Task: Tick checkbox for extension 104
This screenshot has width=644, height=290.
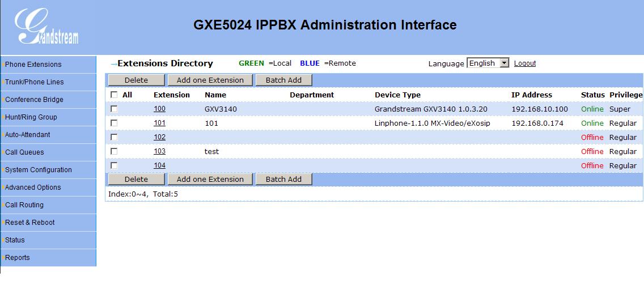Action: click(114, 165)
